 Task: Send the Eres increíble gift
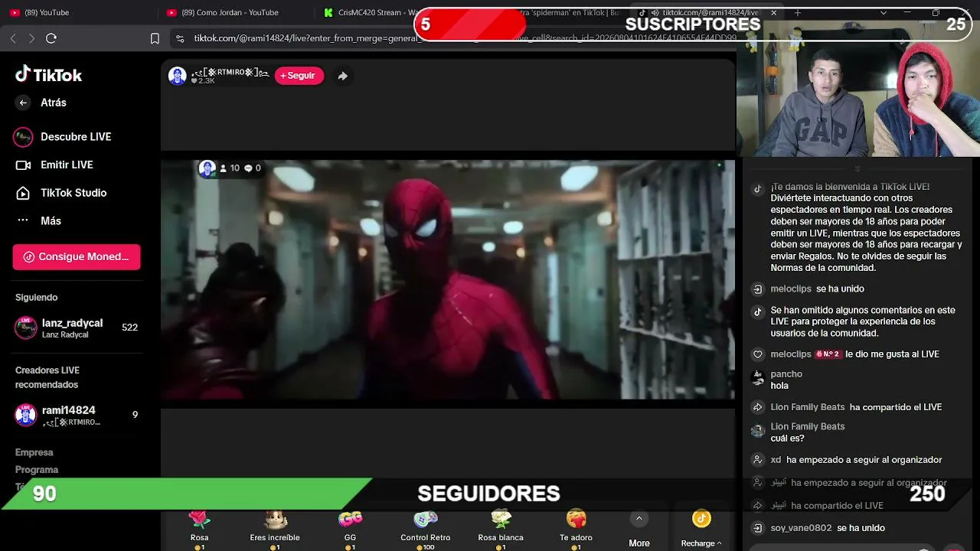click(275, 529)
